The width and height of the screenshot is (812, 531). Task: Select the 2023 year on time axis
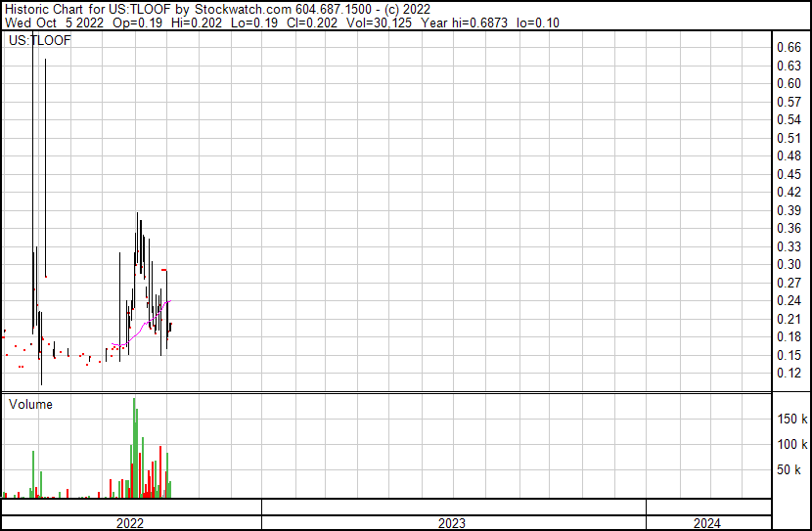coord(452,523)
